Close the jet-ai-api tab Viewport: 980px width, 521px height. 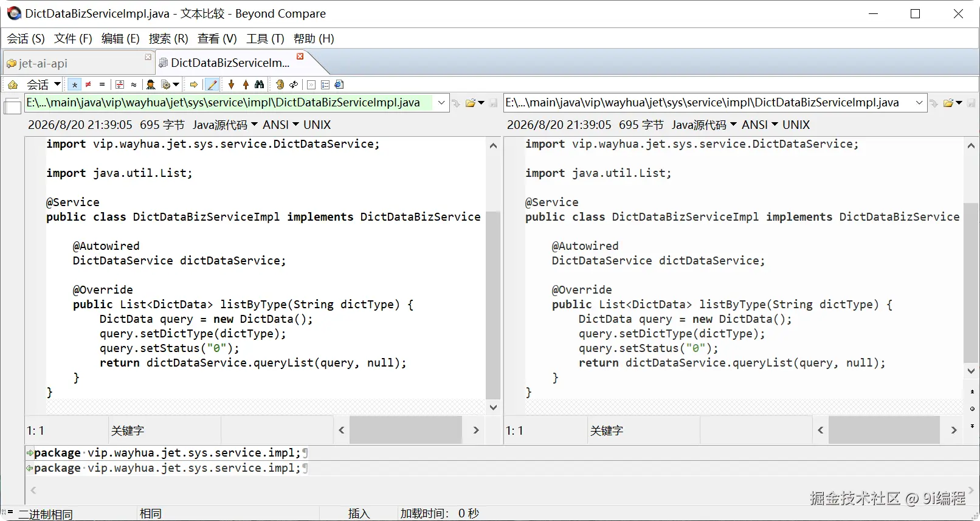click(x=148, y=57)
